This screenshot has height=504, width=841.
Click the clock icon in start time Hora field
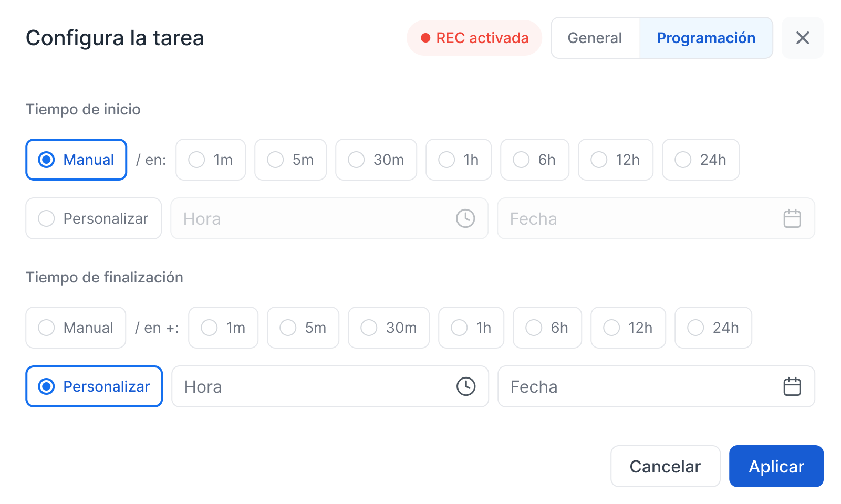tap(465, 218)
